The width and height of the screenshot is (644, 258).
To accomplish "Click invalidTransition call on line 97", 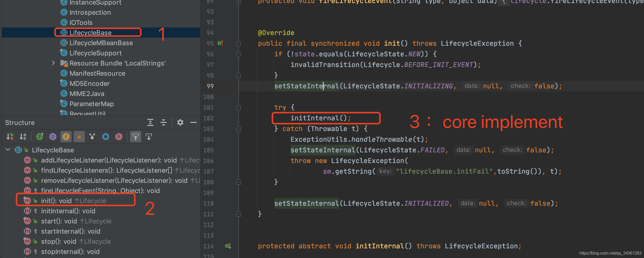I will (325, 65).
